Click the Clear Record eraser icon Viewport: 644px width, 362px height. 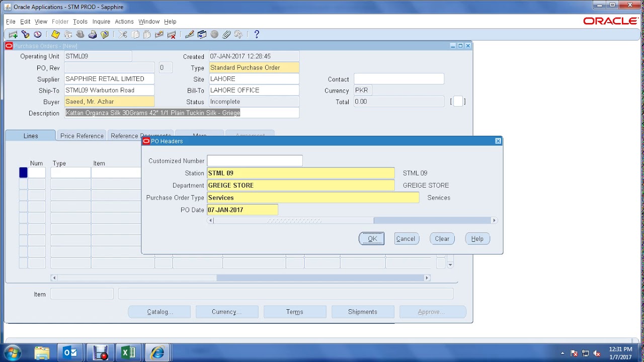[159, 34]
